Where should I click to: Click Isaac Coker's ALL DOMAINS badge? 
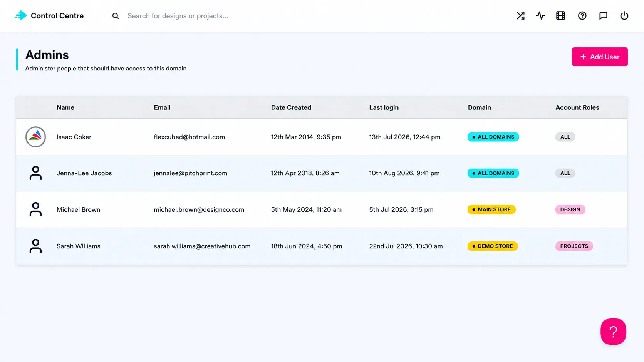point(493,137)
